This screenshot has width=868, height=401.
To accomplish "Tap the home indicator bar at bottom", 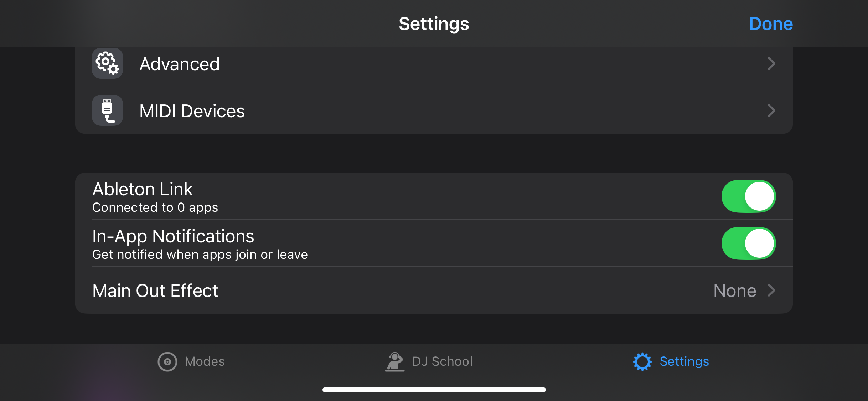I will [x=434, y=389].
